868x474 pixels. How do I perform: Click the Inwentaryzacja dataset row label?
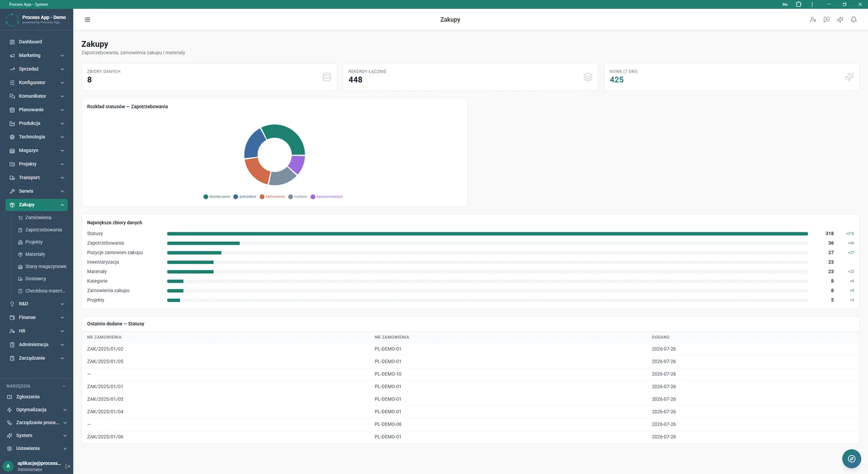pyautogui.click(x=103, y=262)
